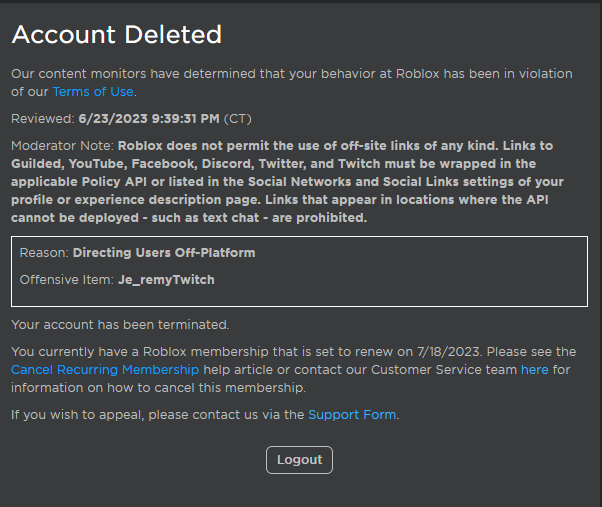Screen dimensions: 602x507
Task: Open the Cancel Recurring Membership help article
Action: pos(105,370)
